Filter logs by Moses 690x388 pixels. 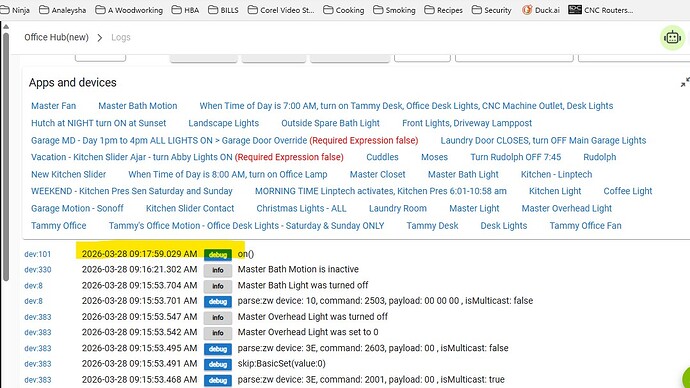coord(434,157)
